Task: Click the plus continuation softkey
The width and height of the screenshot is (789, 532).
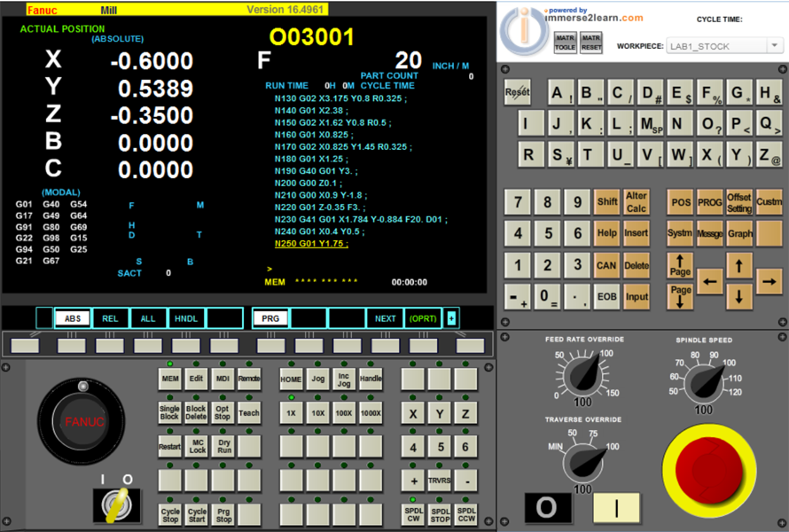Action: pyautogui.click(x=451, y=318)
